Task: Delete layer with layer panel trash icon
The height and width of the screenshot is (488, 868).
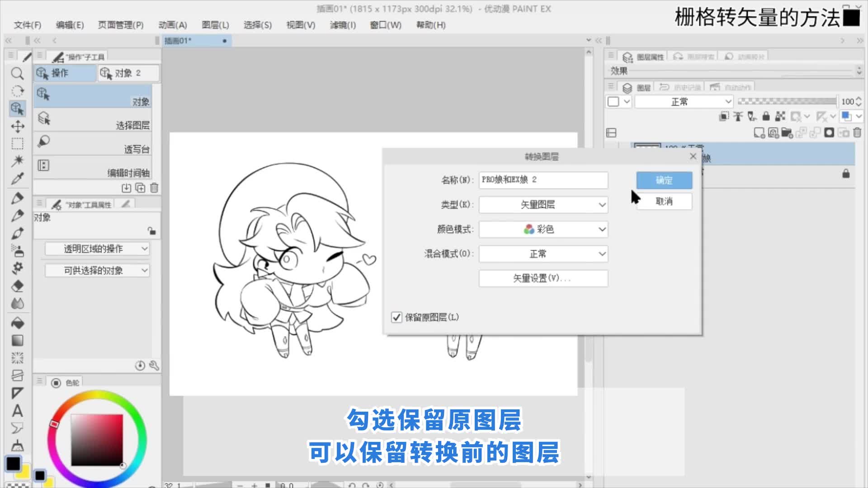Action: (x=857, y=133)
